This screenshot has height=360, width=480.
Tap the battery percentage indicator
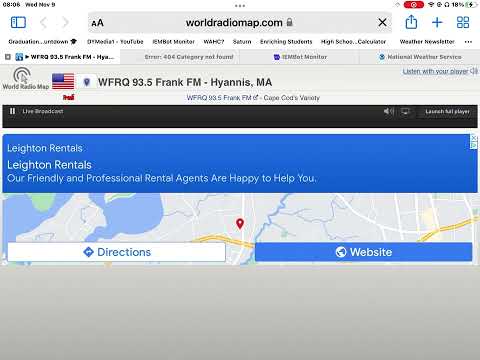463,5
